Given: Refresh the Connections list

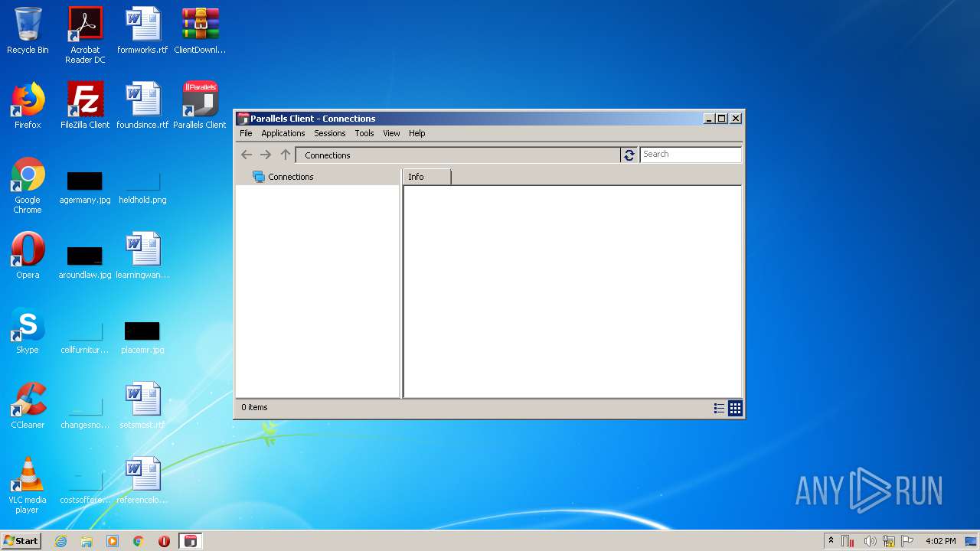Looking at the screenshot, I should click(x=629, y=155).
